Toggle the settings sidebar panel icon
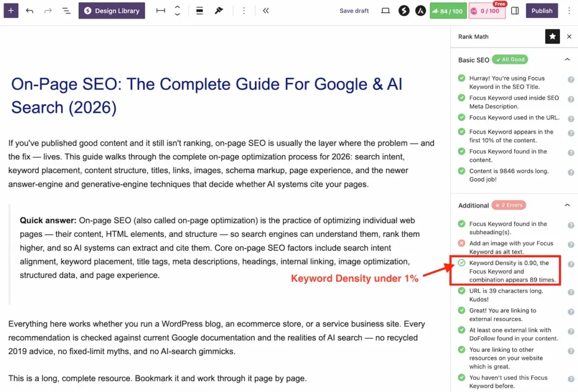Image resolution: width=578 pixels, height=392 pixels. click(x=515, y=11)
